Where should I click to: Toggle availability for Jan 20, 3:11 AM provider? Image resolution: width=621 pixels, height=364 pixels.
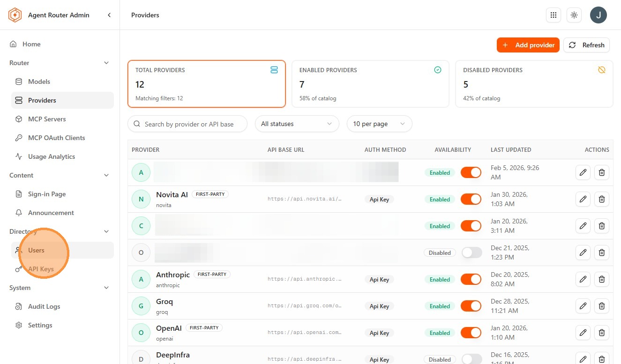pos(471,226)
